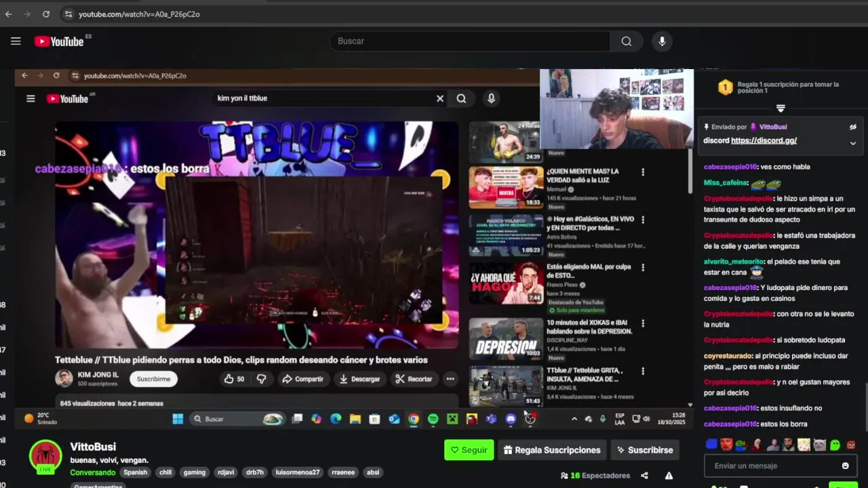Click the Regala Suscripciones button

(x=552, y=450)
